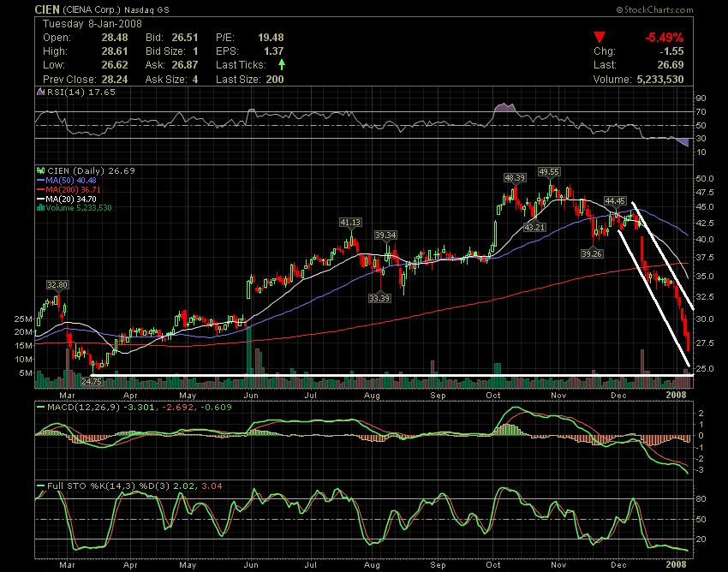Click the 32.80 price label
Screen dimensions: 728x572
(57, 285)
